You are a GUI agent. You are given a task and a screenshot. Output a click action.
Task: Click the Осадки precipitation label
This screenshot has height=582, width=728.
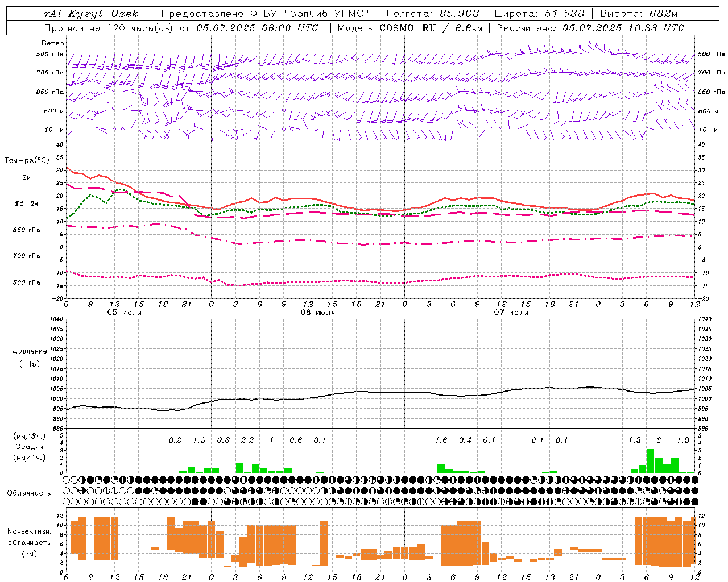[x=30, y=447]
